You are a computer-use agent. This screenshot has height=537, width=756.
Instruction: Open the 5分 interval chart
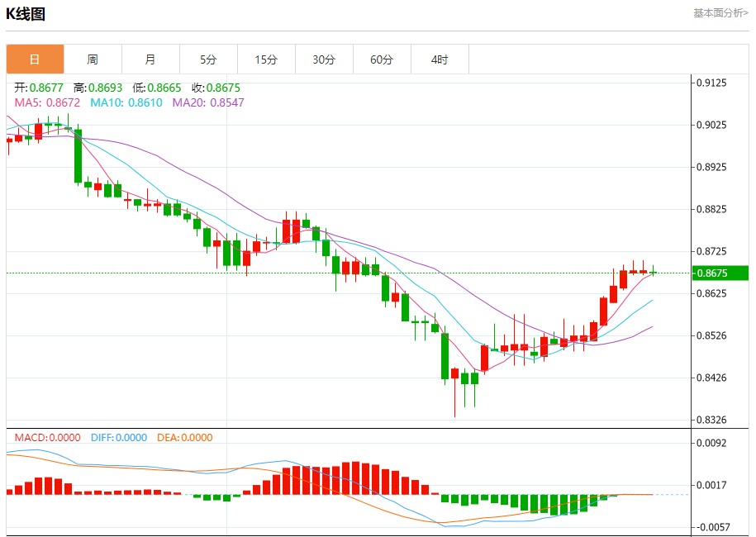(x=208, y=59)
